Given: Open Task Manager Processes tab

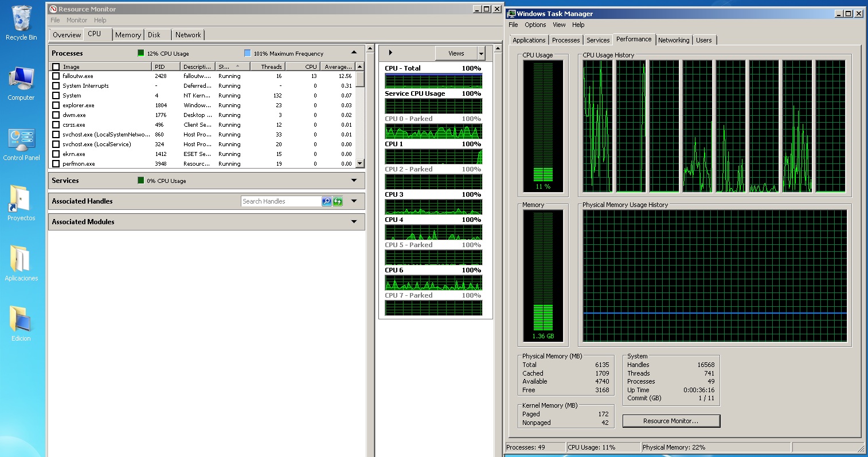Looking at the screenshot, I should click(x=566, y=40).
